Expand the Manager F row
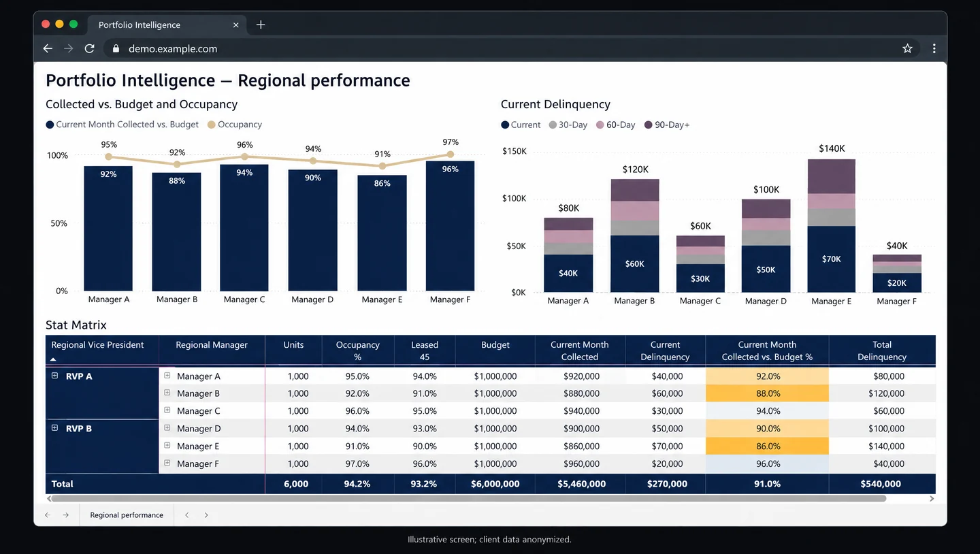The image size is (980, 554). point(167,463)
